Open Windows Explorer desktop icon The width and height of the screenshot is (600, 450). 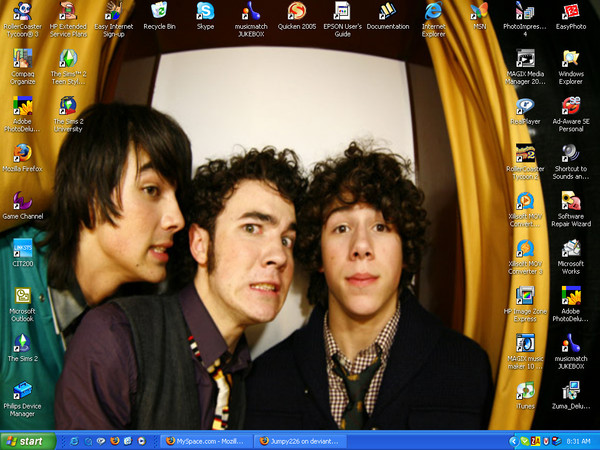coord(571,58)
